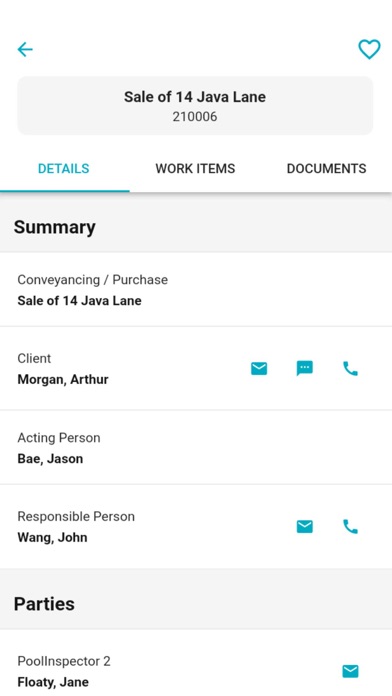This screenshot has height=696, width=392.
Task: Select Acting Person Bae, Jason row
Action: (x=196, y=447)
